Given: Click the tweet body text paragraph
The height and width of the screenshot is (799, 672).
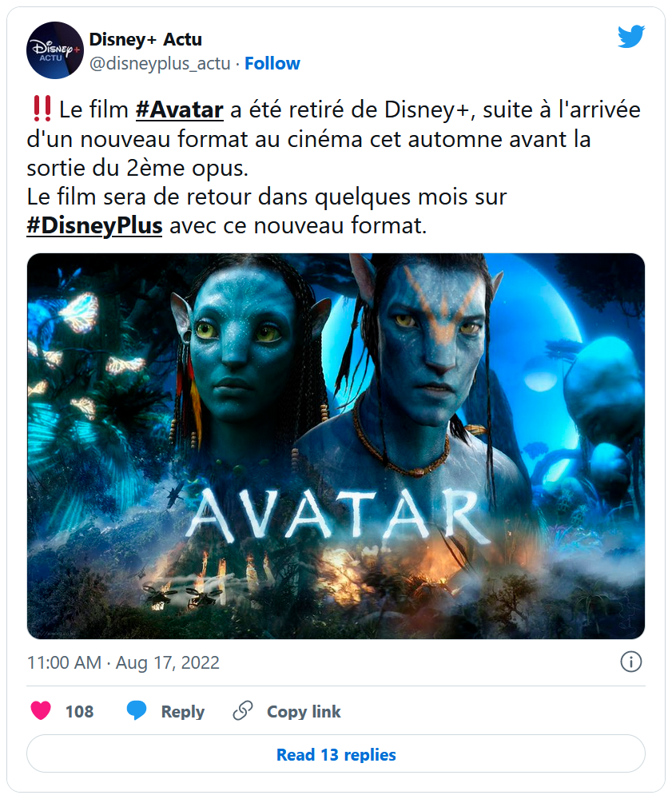Looking at the screenshot, I should click(334, 167).
